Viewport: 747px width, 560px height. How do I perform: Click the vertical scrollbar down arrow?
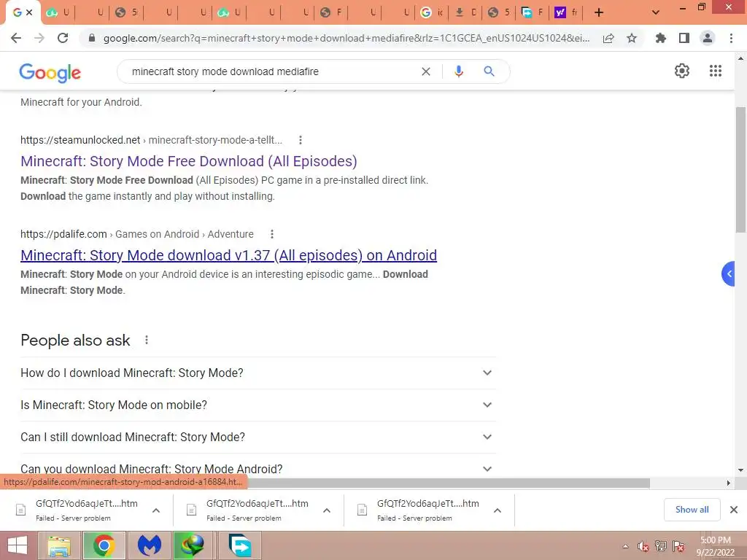[x=740, y=470]
